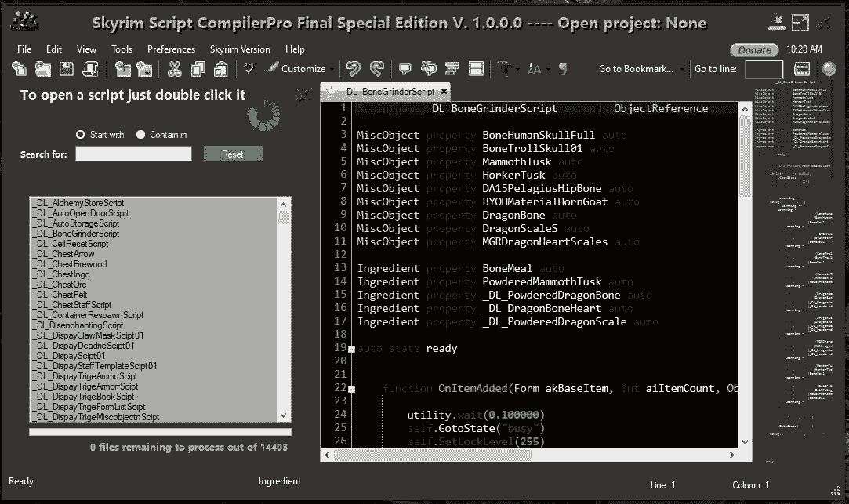Open the Edit menu
Screen dimensions: 849x504
tap(53, 49)
